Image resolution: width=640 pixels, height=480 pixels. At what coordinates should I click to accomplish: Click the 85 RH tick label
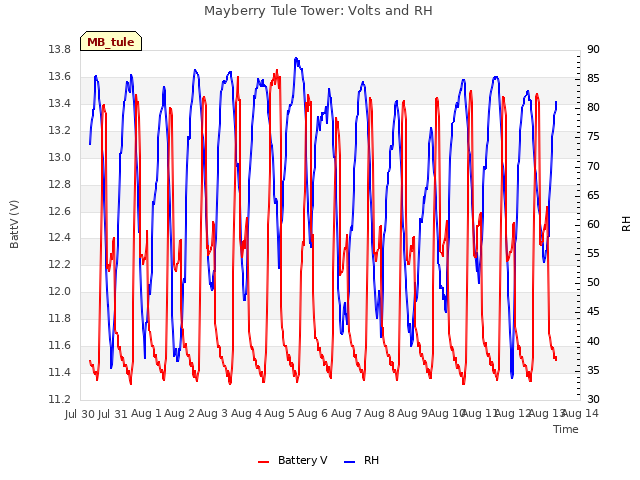coord(593,78)
